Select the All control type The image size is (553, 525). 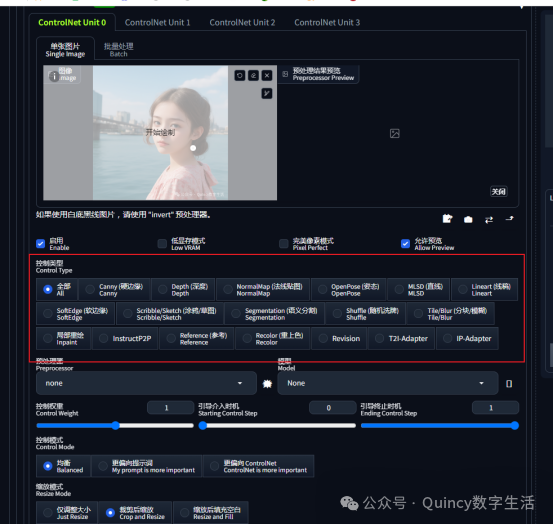tap(56, 289)
